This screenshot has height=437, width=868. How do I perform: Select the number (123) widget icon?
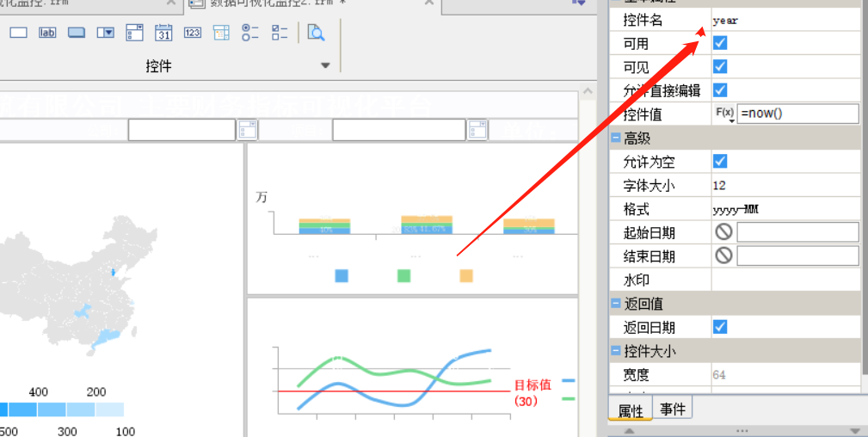192,33
